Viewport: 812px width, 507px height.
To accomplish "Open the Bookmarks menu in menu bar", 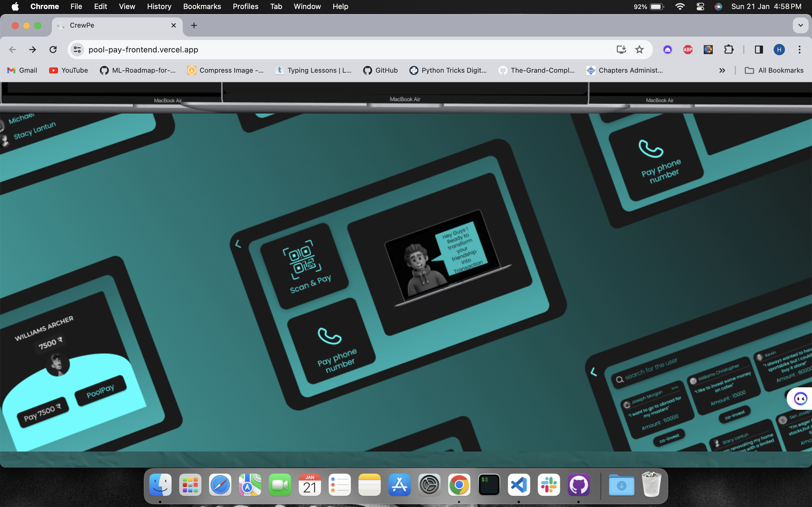I will pos(202,6).
